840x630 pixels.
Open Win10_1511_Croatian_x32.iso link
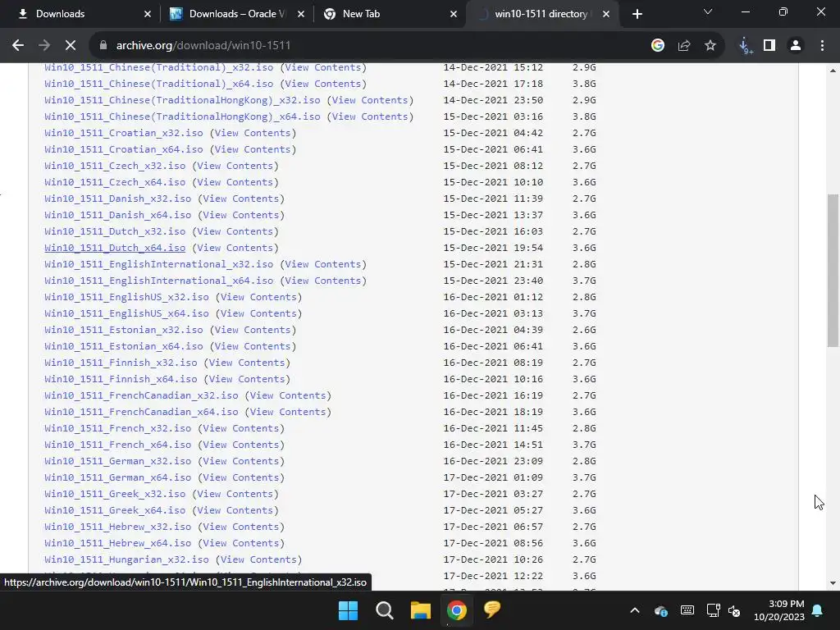pyautogui.click(x=124, y=133)
